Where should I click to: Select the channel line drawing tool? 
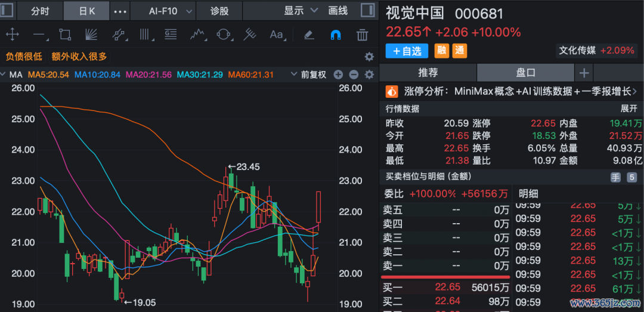(118, 35)
